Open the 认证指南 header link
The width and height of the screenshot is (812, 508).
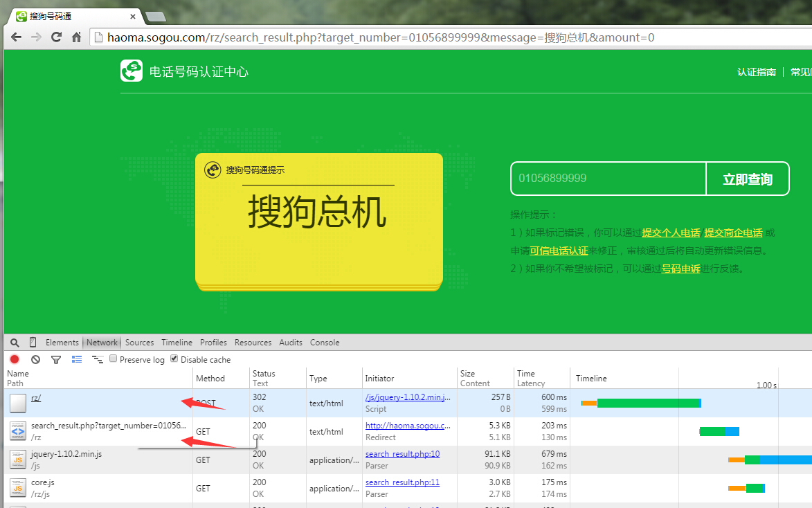point(757,72)
